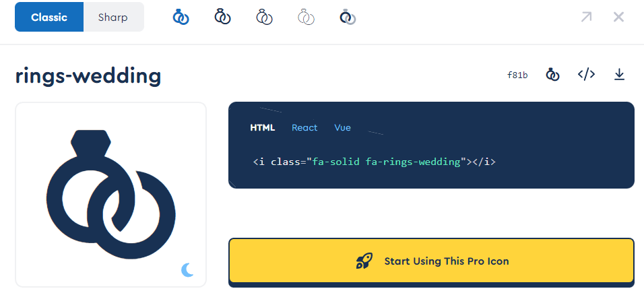Choose the blue solid rings style icon
This screenshot has width=644, height=295.
[x=181, y=18]
